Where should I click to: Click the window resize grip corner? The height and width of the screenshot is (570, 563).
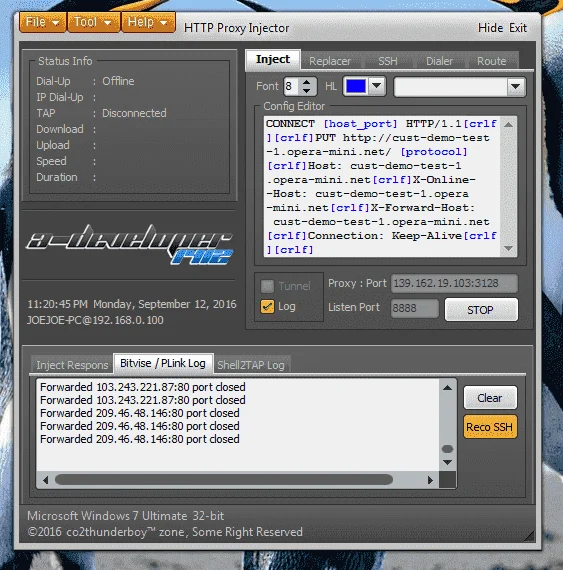pos(529,536)
